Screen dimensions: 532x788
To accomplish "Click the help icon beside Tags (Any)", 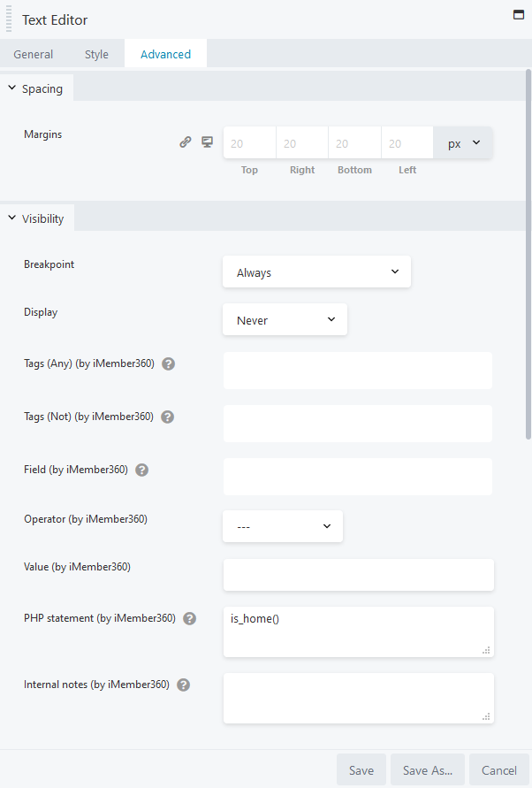I will tap(168, 363).
